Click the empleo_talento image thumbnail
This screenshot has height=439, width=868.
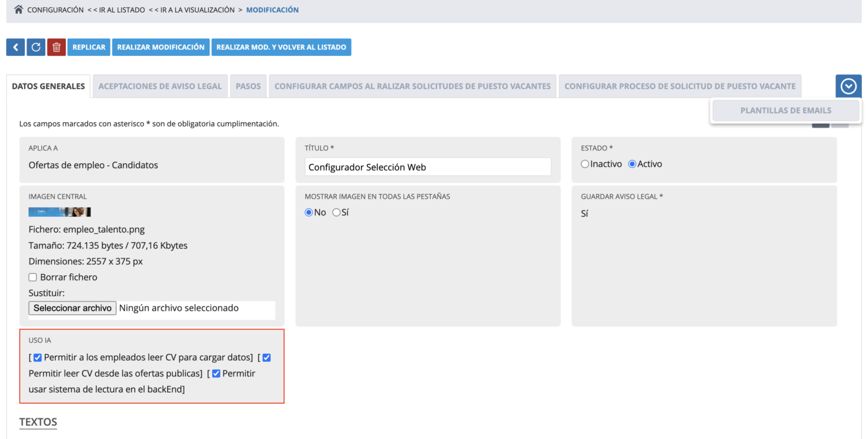(x=60, y=212)
